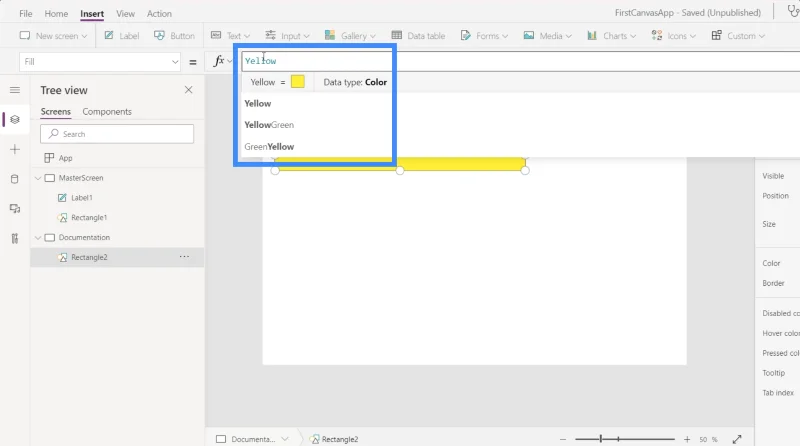Select Documentation screen in the tree
The width and height of the screenshot is (800, 446).
84,237
